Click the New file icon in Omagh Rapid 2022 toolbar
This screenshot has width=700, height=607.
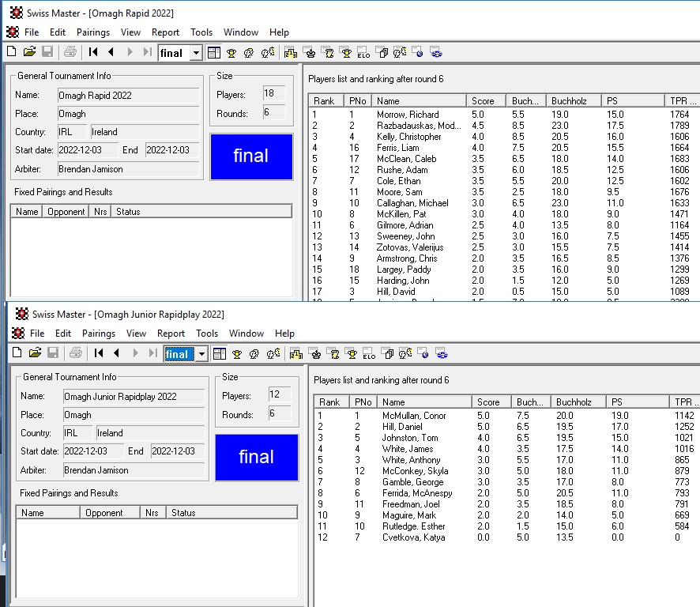11,52
